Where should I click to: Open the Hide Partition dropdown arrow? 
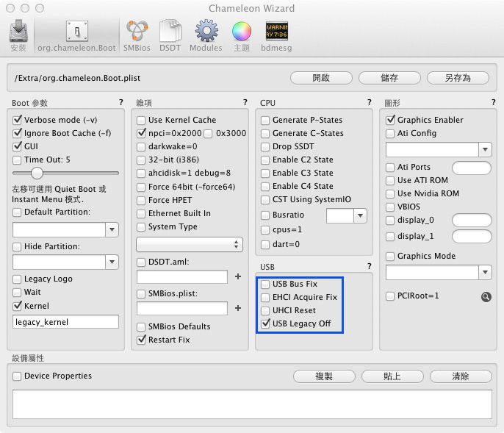pyautogui.click(x=112, y=262)
